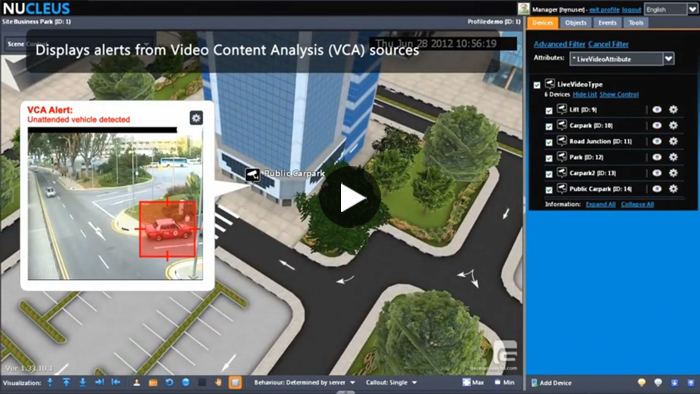Screen dimensions: 700x394
Task: Click the yellow light bulb icon
Action: point(642,382)
